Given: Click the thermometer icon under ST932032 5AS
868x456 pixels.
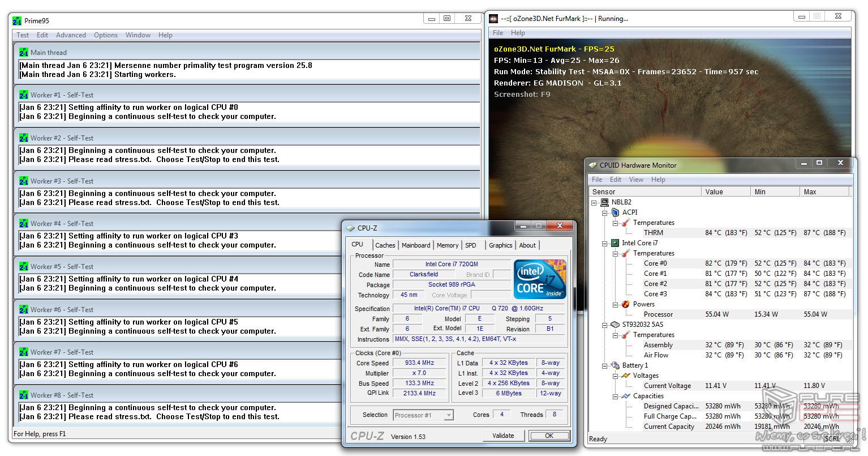Looking at the screenshot, I should click(x=626, y=335).
